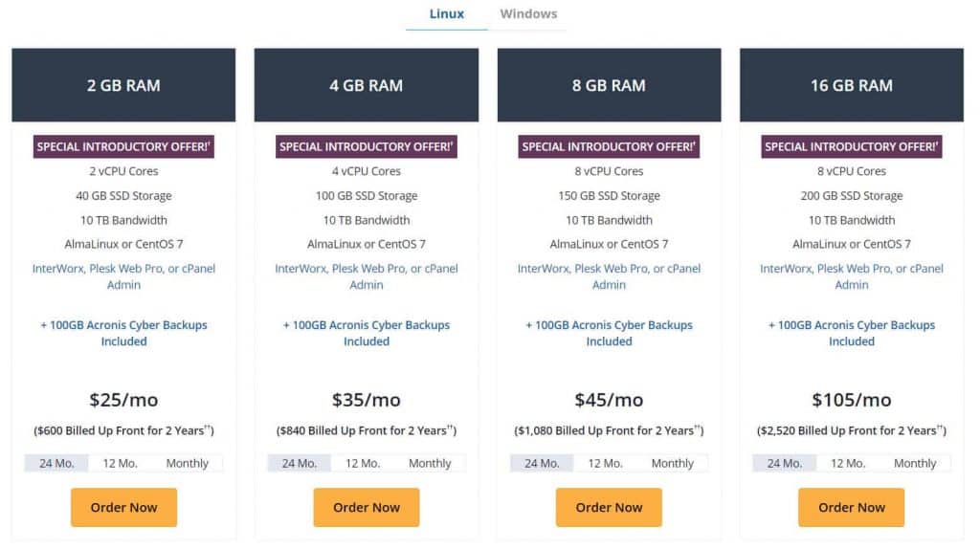This screenshot has width=980, height=549.
Task: Open control panel link in 2 GB plan
Action: [x=123, y=276]
